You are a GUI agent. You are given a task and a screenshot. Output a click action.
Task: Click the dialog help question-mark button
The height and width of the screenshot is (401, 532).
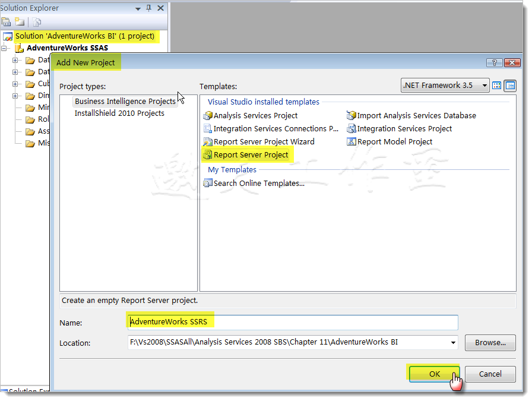[x=495, y=62]
